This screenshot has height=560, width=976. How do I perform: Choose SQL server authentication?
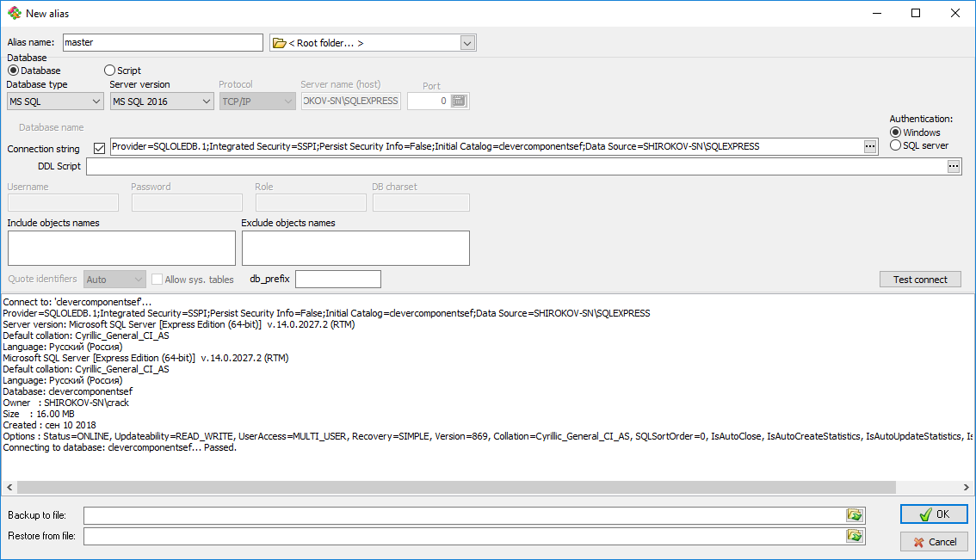[x=896, y=145]
